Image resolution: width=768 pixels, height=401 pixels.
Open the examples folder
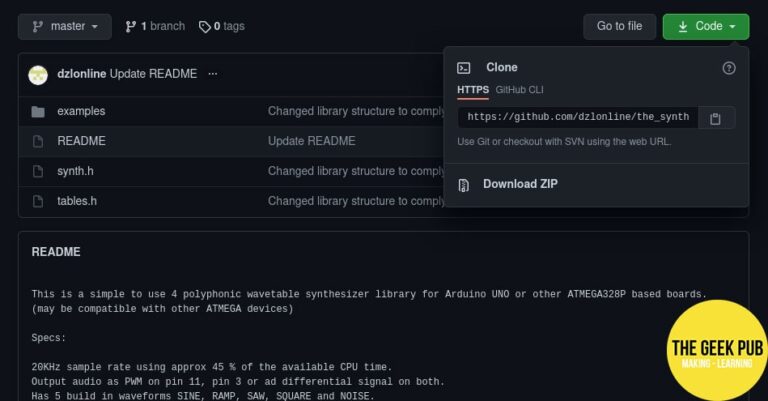tap(81, 111)
